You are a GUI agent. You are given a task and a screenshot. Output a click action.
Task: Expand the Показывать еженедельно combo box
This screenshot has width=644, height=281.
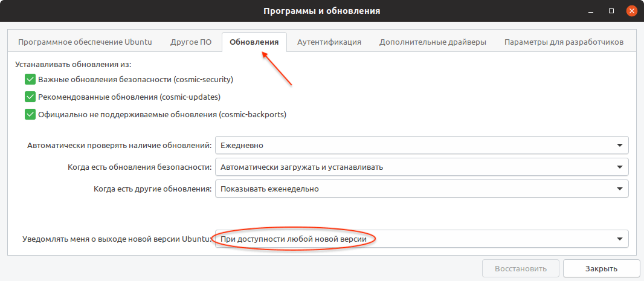[421, 189]
